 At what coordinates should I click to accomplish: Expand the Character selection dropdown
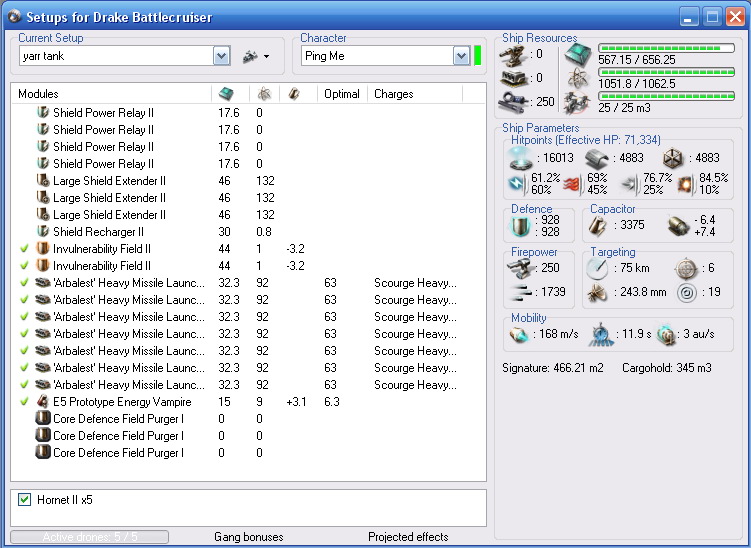pos(461,56)
